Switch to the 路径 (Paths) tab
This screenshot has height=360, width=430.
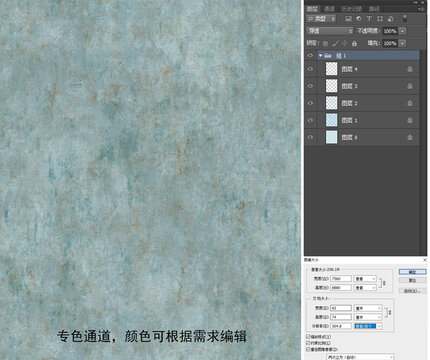374,9
